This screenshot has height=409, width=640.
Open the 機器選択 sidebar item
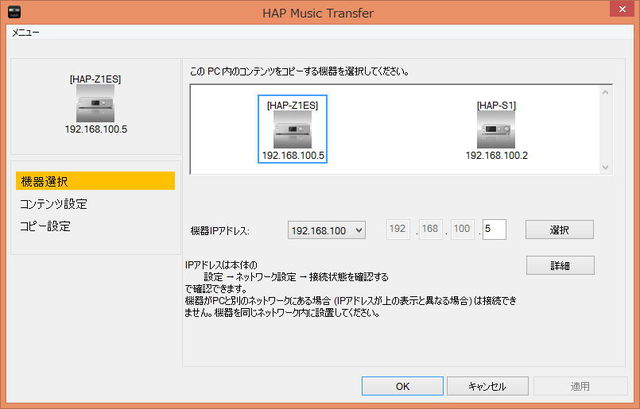coord(95,181)
